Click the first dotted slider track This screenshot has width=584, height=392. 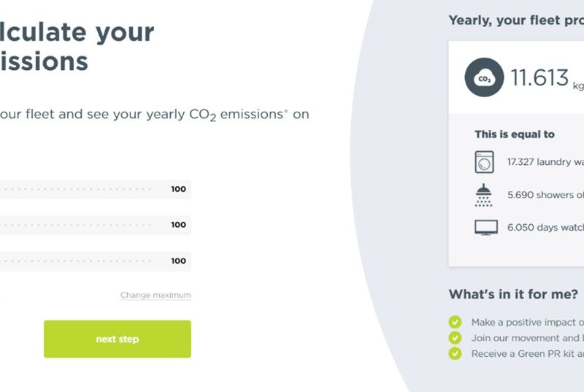pyautogui.click(x=76, y=190)
